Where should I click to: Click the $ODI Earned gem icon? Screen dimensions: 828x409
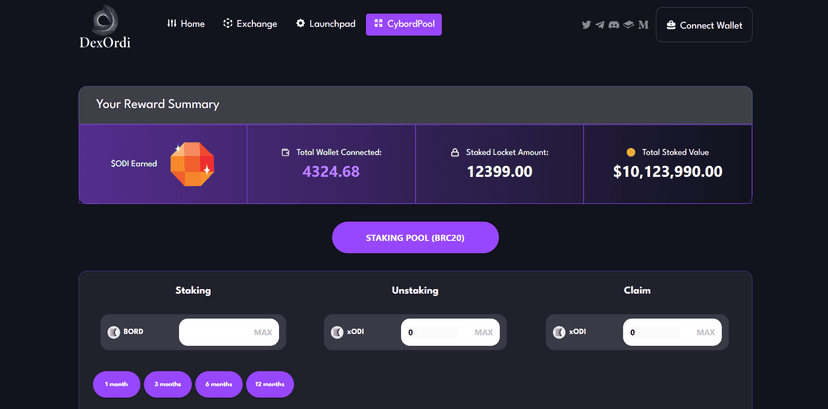coord(192,164)
